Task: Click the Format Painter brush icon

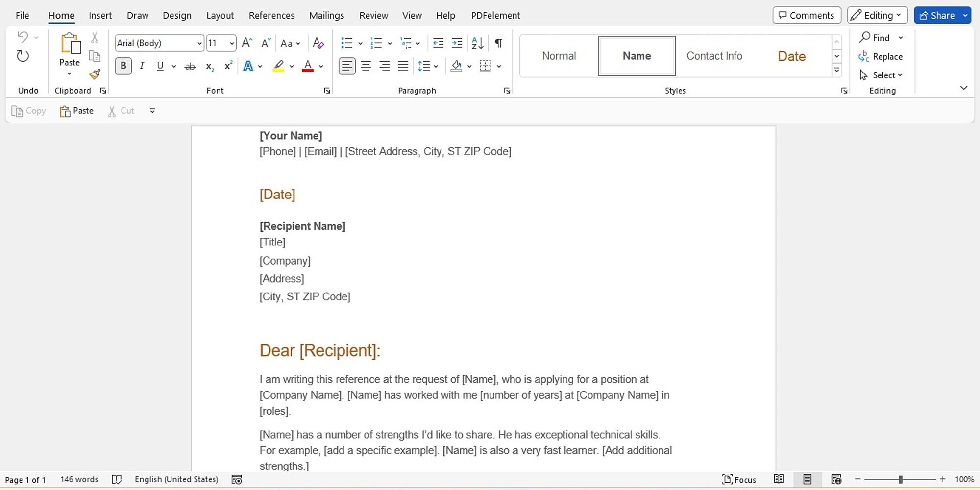Action: [x=95, y=74]
